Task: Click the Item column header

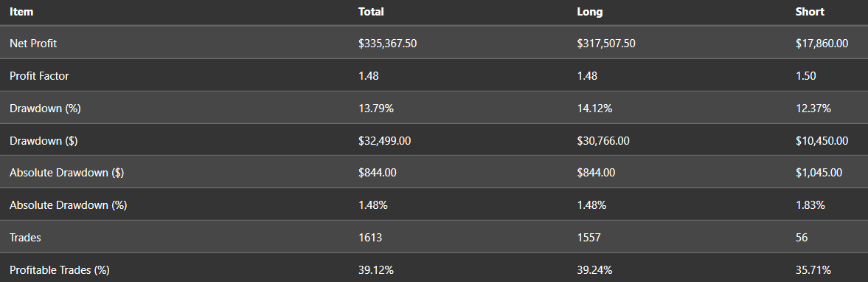Action: point(21,12)
